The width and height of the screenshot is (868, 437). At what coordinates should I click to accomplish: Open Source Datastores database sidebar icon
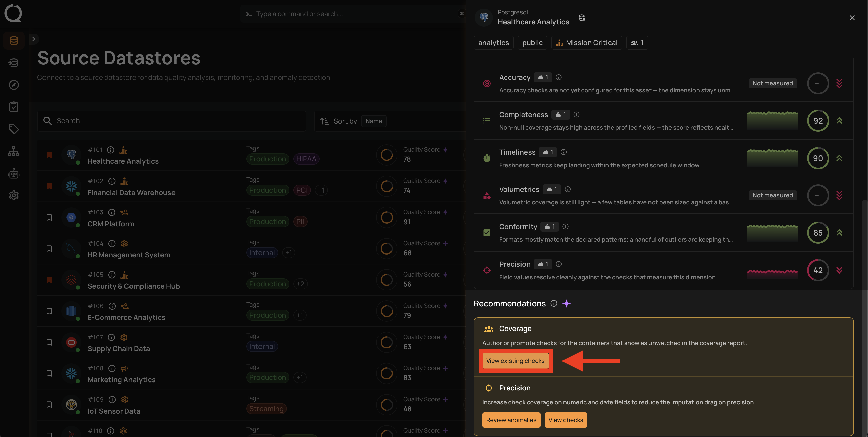pos(14,40)
